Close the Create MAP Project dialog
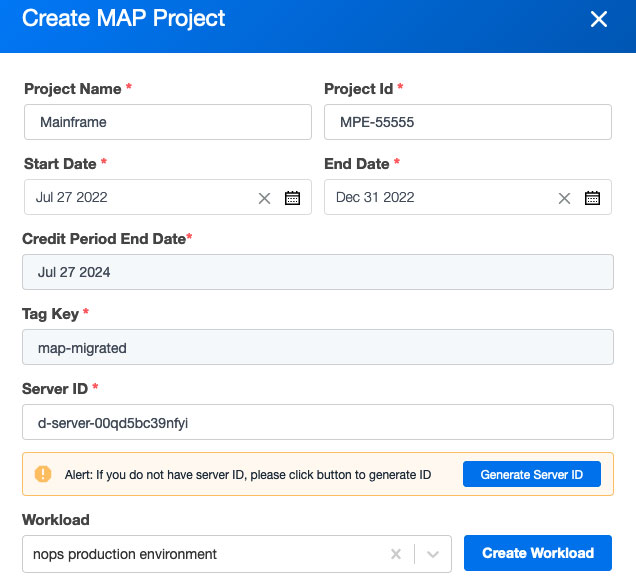 click(599, 19)
